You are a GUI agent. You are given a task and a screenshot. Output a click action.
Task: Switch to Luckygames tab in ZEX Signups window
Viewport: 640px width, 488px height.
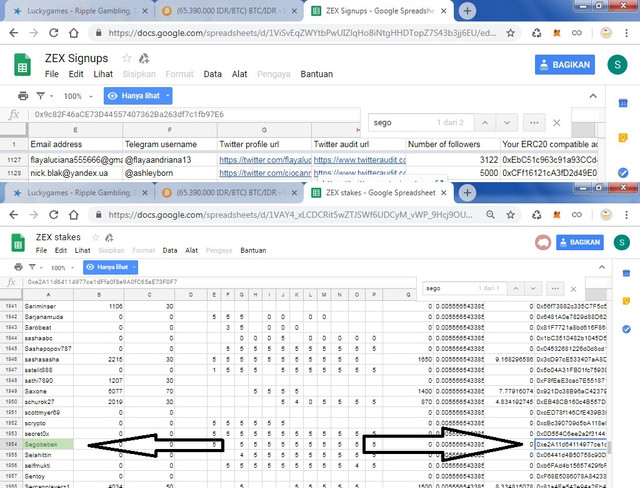point(78,11)
